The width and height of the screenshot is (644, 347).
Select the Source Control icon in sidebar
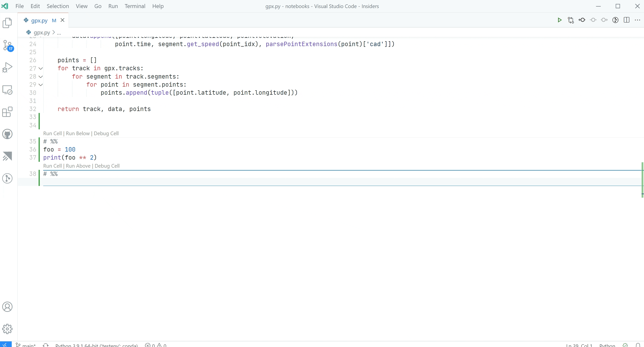pos(8,46)
